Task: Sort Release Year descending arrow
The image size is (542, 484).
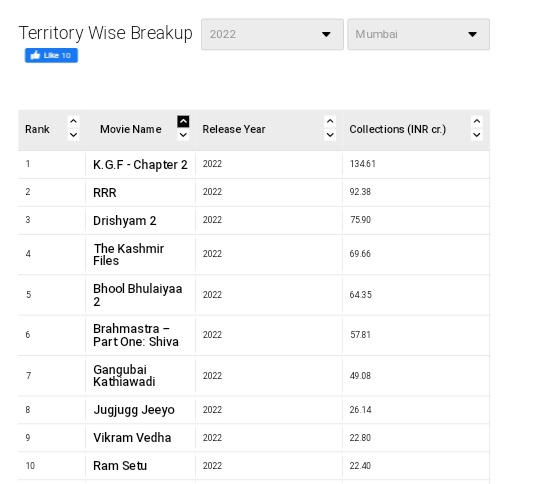Action: click(x=330, y=135)
